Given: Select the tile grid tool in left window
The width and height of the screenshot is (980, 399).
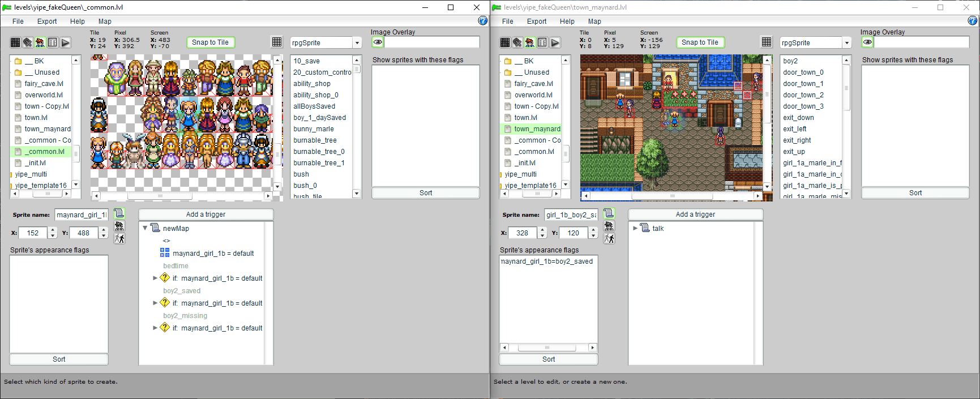Looking at the screenshot, I should click(15, 42).
